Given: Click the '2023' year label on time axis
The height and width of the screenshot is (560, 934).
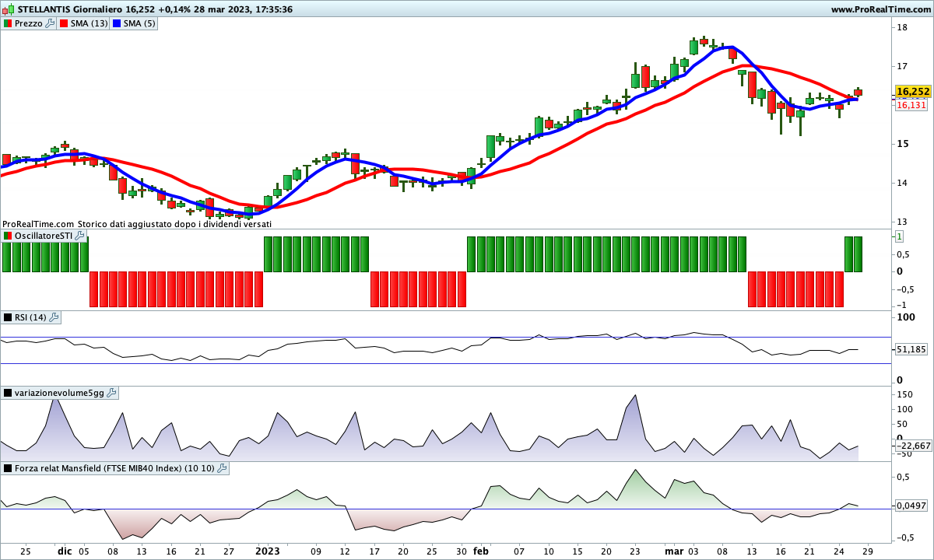Looking at the screenshot, I should pos(267,551).
